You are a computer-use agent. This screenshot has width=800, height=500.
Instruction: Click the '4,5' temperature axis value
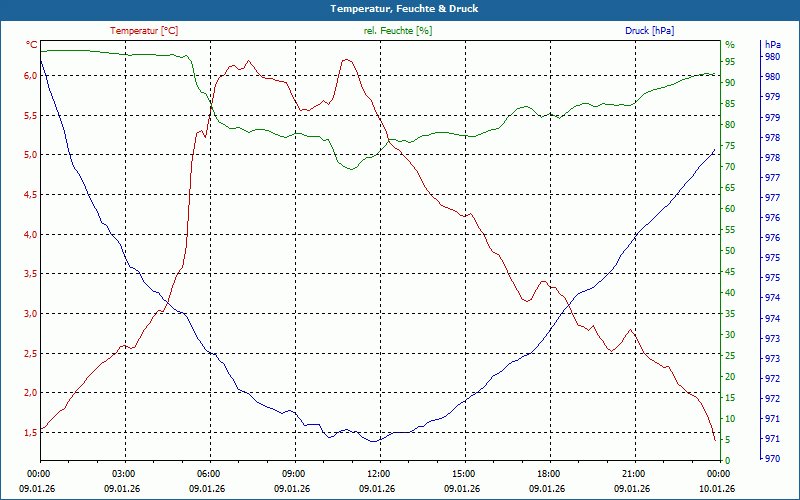[31, 194]
